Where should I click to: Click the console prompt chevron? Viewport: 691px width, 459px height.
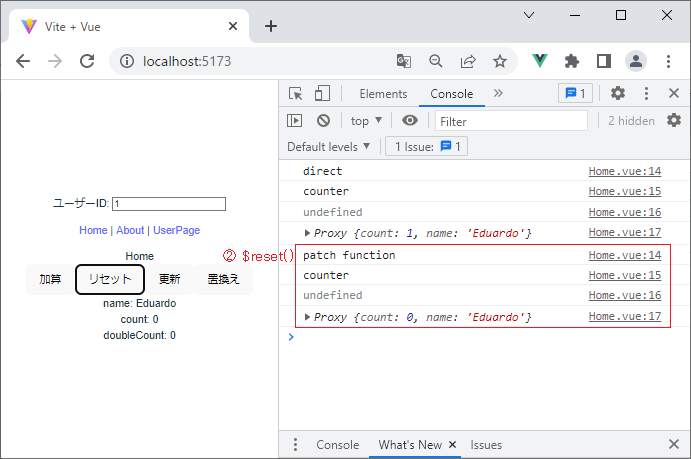click(291, 337)
